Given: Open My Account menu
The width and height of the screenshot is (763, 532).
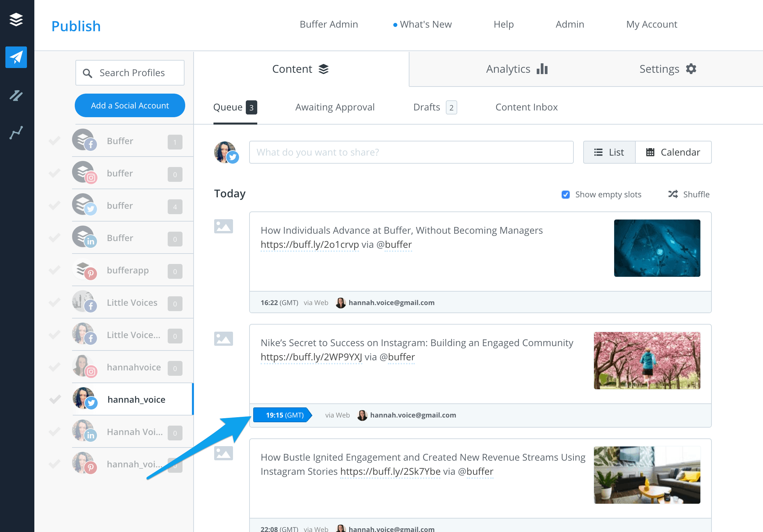Looking at the screenshot, I should [x=652, y=24].
